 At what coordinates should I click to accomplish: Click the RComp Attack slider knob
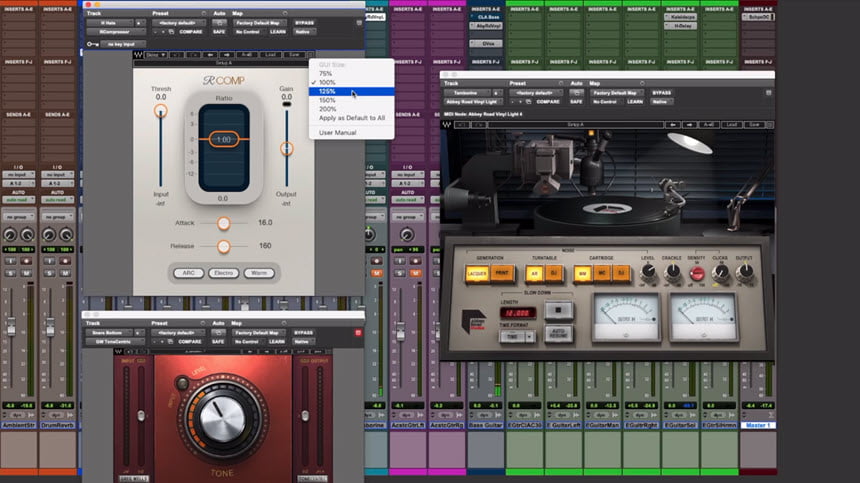[223, 223]
